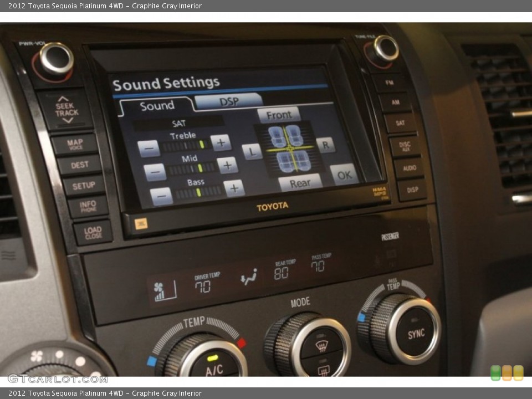Increase Mid with the plus button
This screenshot has width=532, height=399.
click(227, 166)
